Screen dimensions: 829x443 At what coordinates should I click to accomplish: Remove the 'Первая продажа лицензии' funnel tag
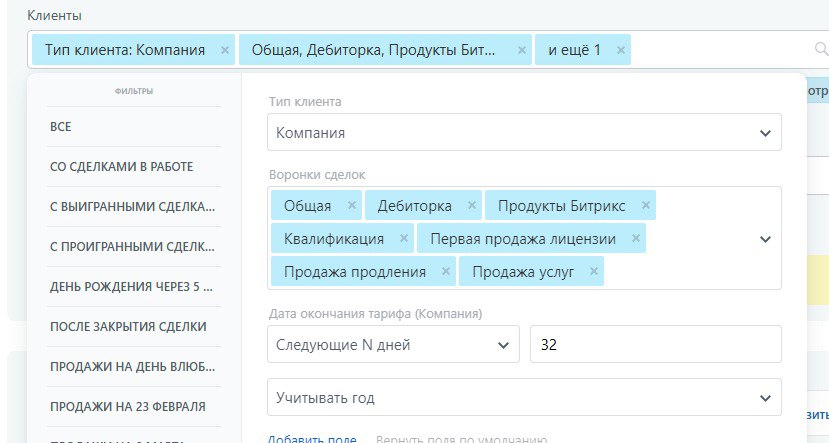click(x=635, y=239)
